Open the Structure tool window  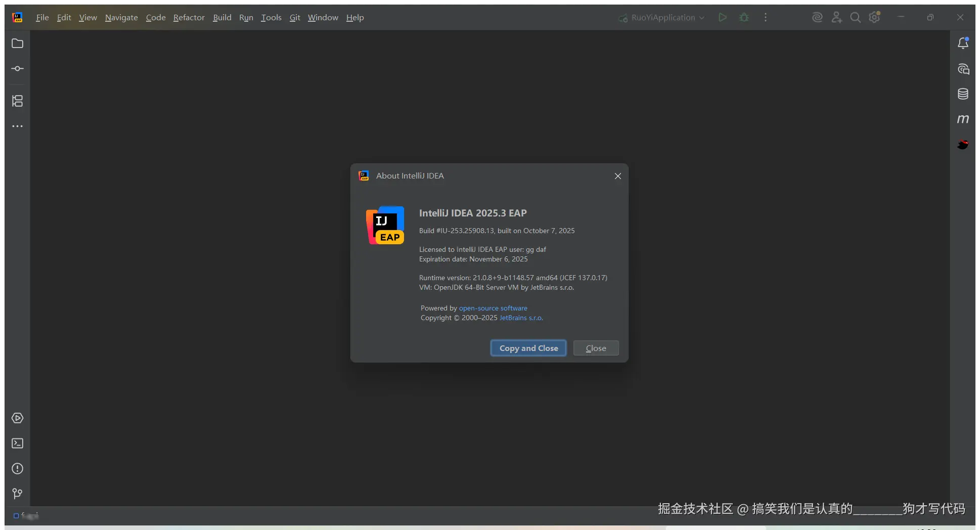point(17,101)
